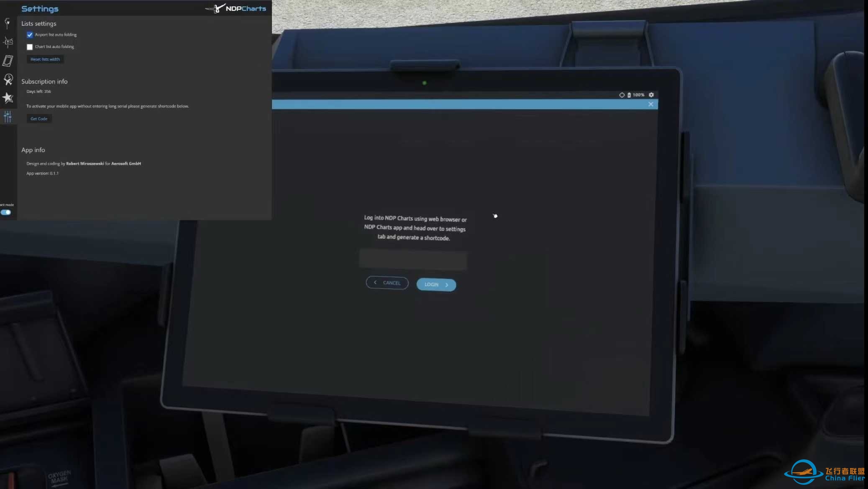This screenshot has width=868, height=489.
Task: Select Settings menu tab
Action: [x=7, y=117]
